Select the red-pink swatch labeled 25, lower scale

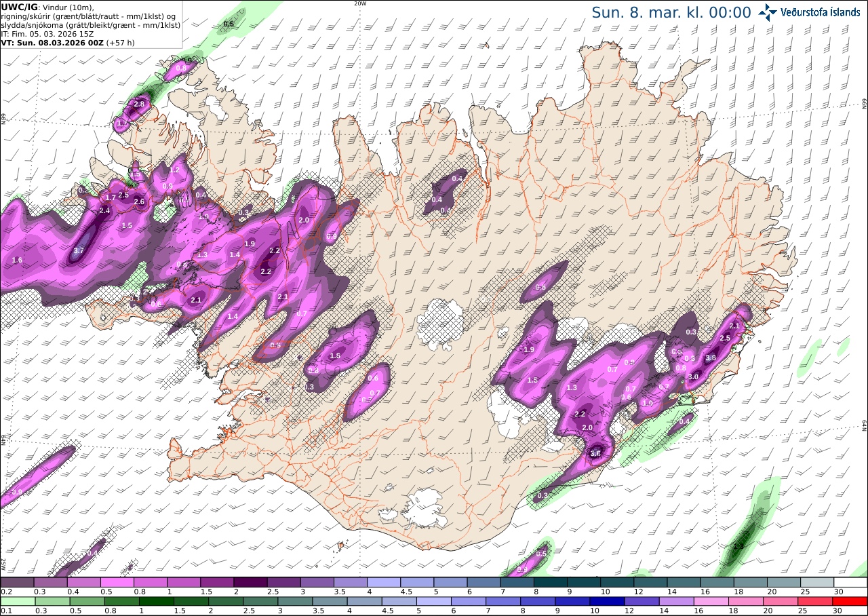(x=817, y=601)
